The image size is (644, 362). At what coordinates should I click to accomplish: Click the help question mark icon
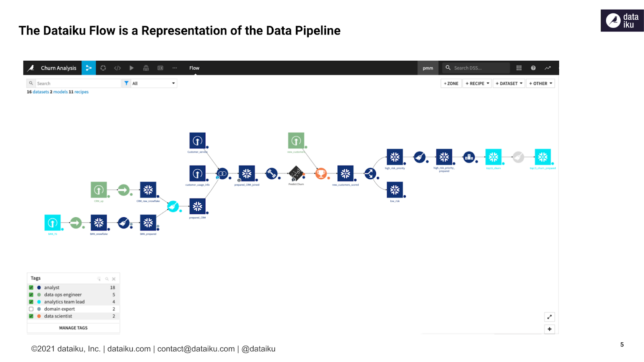coord(533,68)
